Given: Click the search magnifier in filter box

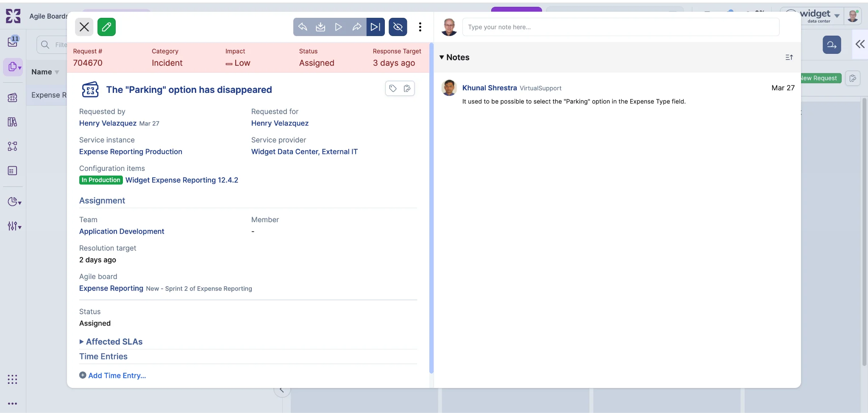Looking at the screenshot, I should pos(45,45).
